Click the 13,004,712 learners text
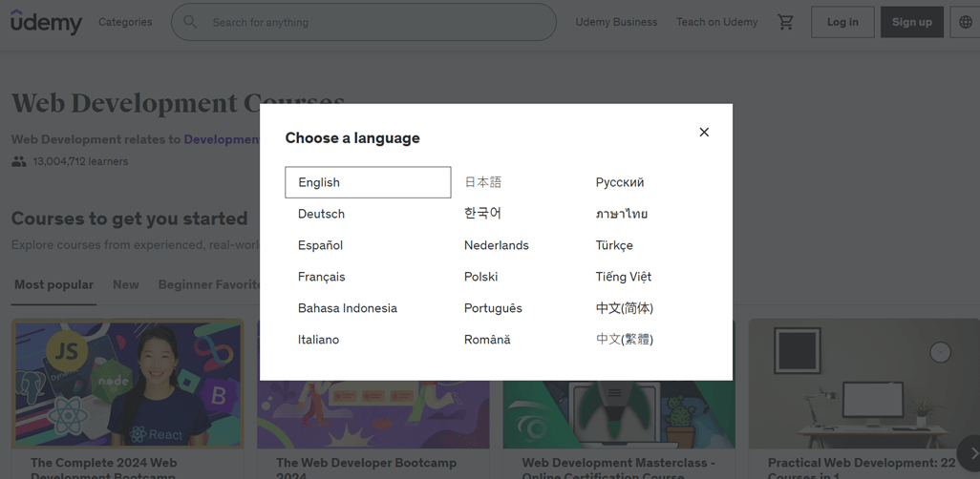The image size is (980, 479). tap(80, 161)
